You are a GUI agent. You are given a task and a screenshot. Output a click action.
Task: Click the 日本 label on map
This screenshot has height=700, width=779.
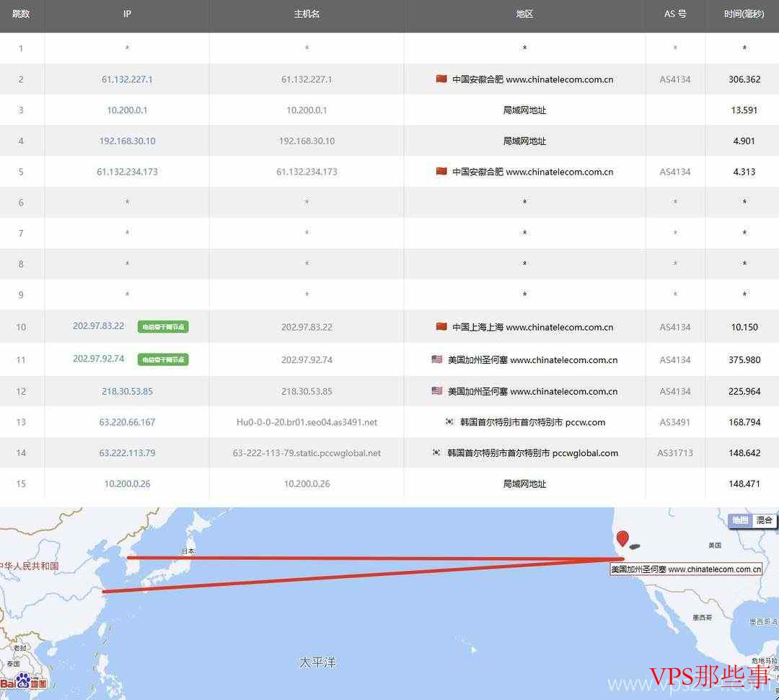coord(188,551)
